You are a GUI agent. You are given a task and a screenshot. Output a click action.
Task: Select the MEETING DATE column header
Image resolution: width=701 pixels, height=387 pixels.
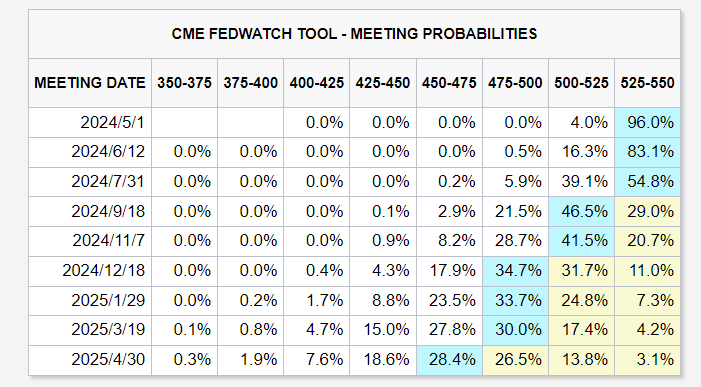pyautogui.click(x=90, y=83)
